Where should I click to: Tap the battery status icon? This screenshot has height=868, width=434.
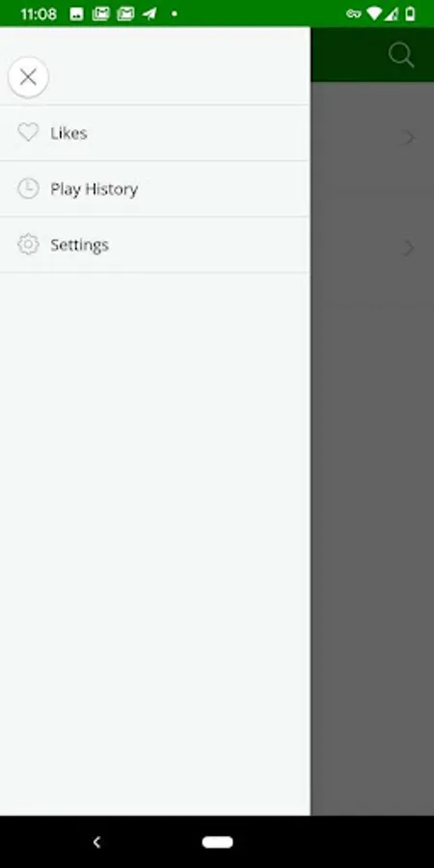tap(410, 14)
